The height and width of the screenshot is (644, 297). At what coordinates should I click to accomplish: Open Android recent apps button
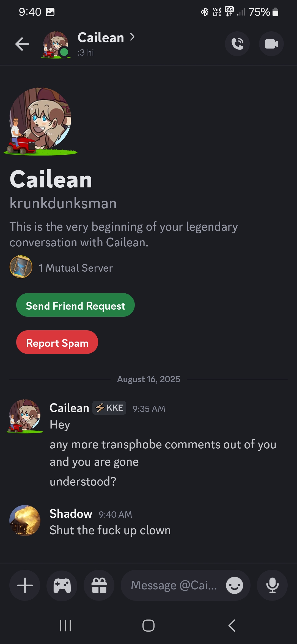(x=65, y=626)
